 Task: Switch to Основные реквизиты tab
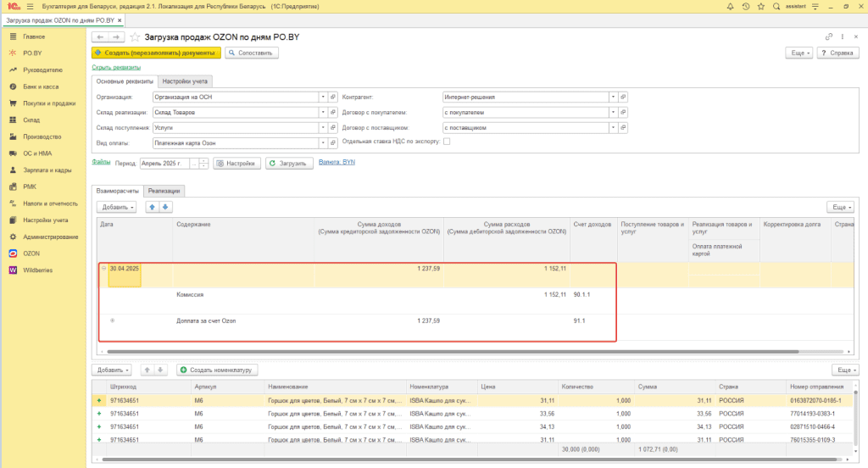coord(125,81)
